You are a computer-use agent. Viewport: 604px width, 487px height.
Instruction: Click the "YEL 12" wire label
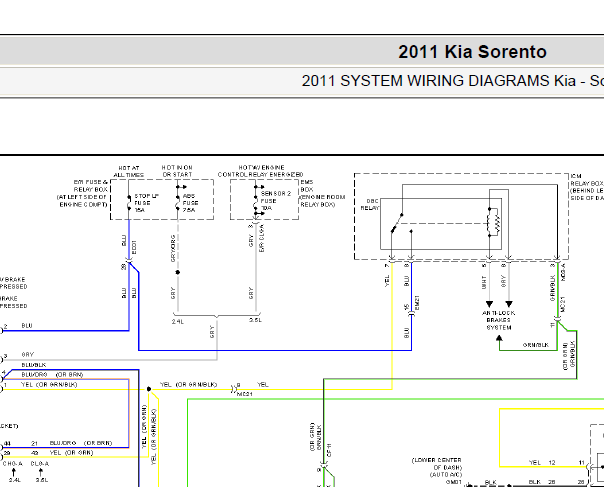[x=542, y=462]
